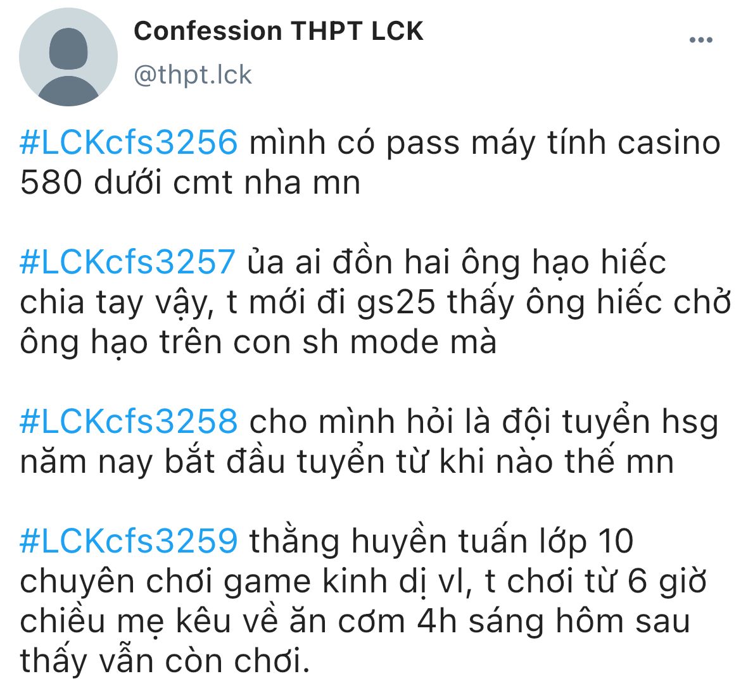Open the #LCKcfs3256 hashtag
741x700 pixels.
point(129,142)
